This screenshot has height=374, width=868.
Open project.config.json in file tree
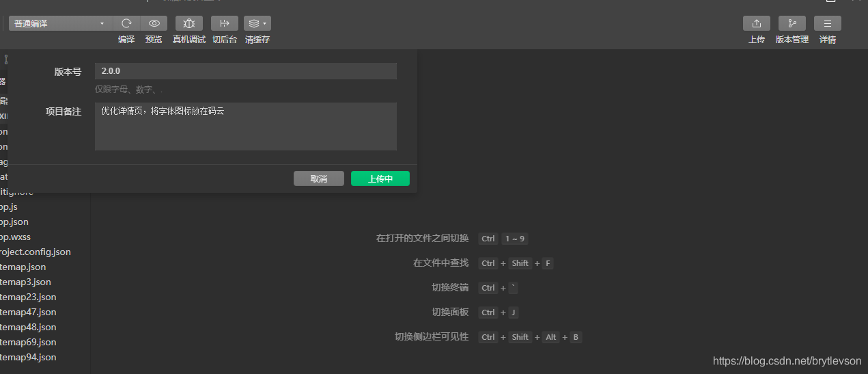[36, 252]
